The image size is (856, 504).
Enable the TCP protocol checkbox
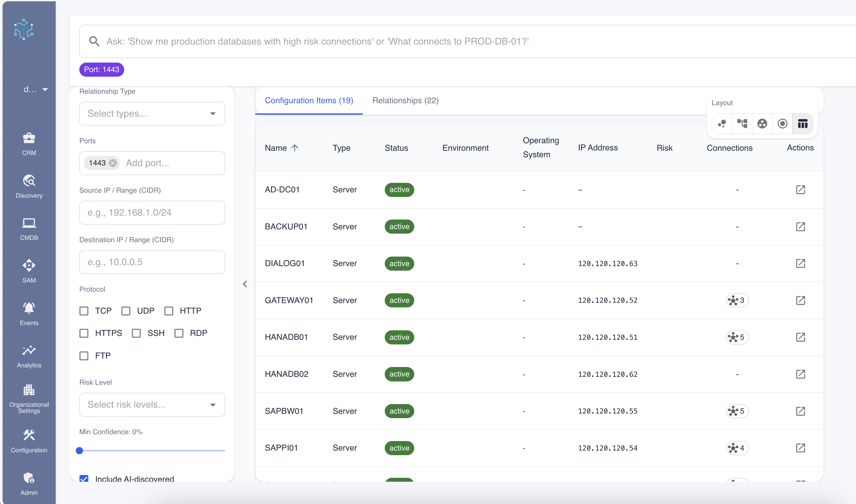(84, 311)
